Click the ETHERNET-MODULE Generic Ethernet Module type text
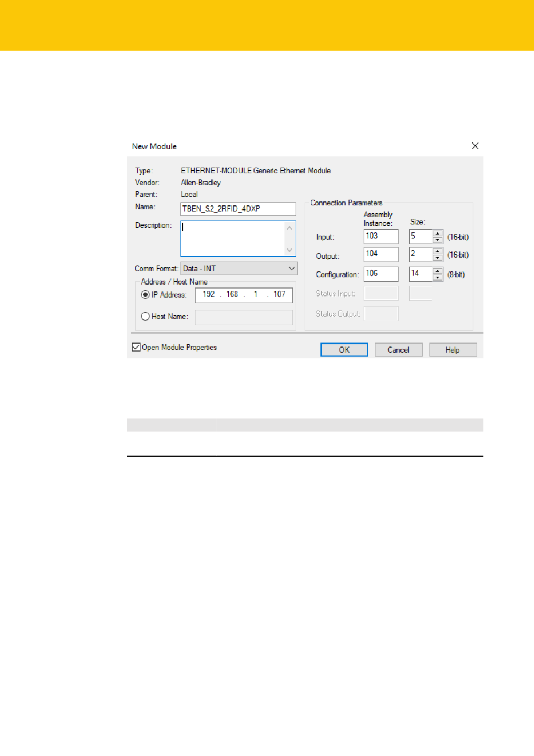 click(256, 170)
